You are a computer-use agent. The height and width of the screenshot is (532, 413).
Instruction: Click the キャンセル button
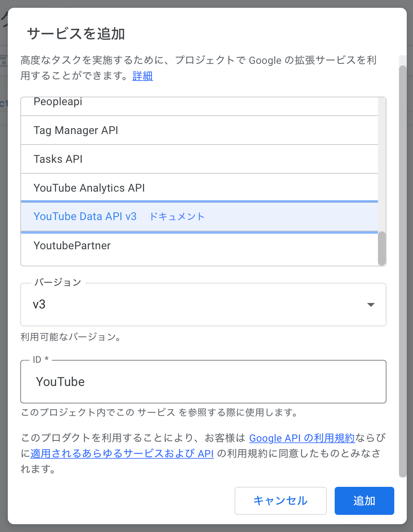pyautogui.click(x=281, y=501)
